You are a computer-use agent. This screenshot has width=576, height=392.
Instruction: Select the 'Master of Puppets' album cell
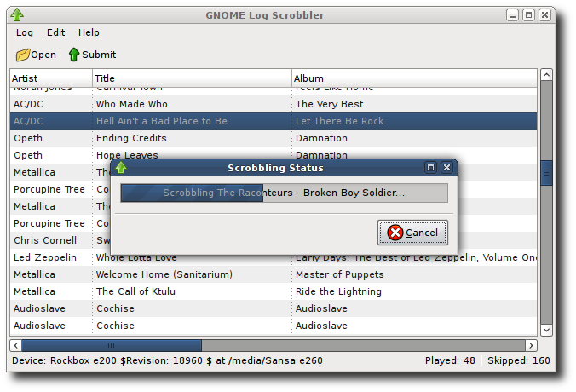point(414,274)
